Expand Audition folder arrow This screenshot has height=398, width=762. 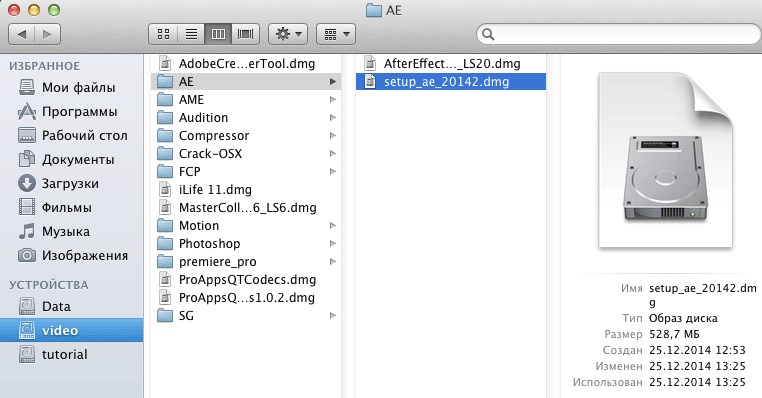click(x=333, y=118)
